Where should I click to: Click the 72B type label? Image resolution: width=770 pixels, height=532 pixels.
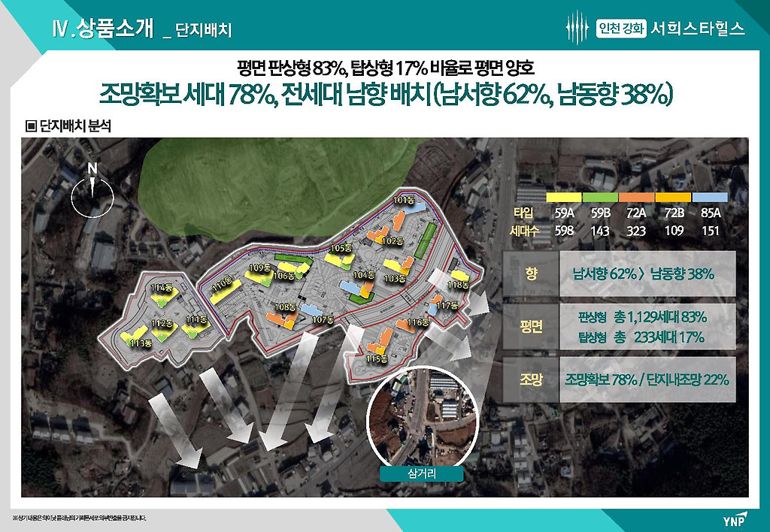674,213
